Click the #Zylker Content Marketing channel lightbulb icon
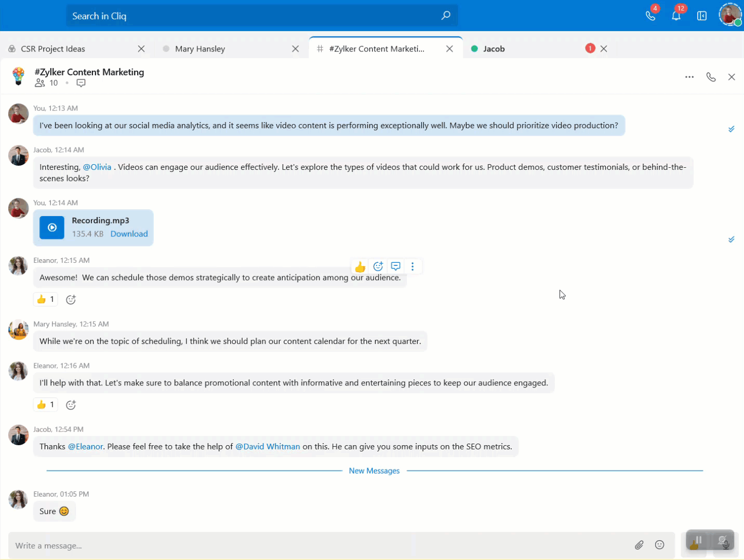Image resolution: width=744 pixels, height=560 pixels. [19, 76]
